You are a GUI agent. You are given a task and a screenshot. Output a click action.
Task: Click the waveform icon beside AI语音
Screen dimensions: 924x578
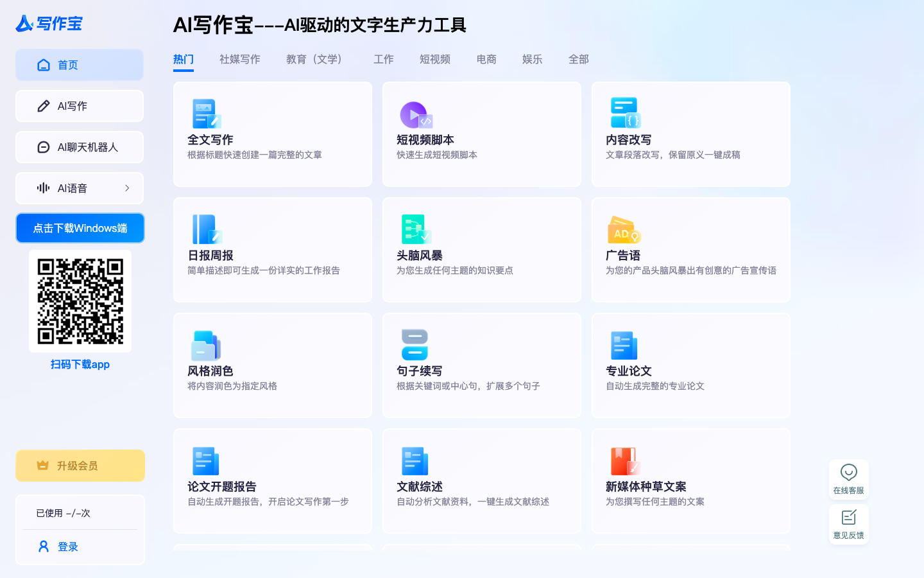point(44,188)
